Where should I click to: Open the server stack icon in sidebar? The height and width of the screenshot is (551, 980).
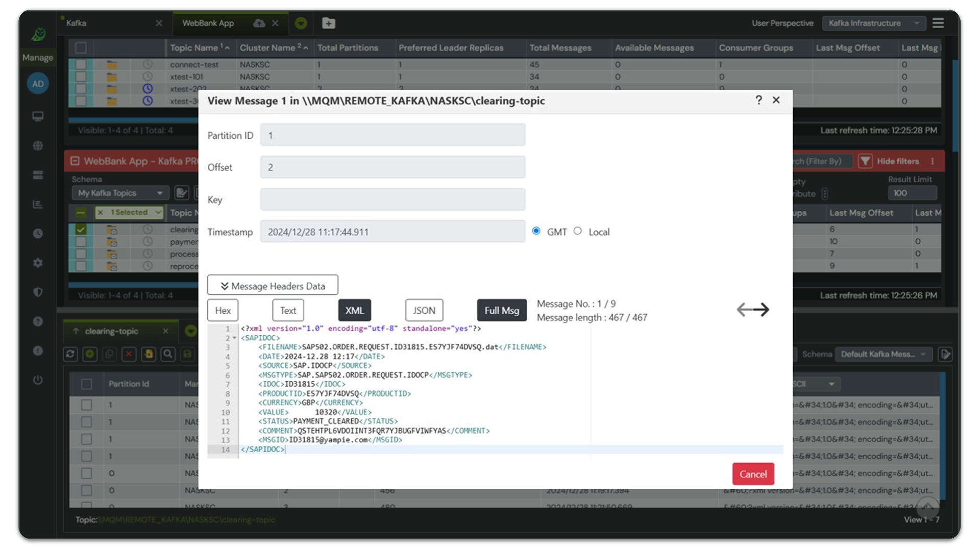(38, 175)
